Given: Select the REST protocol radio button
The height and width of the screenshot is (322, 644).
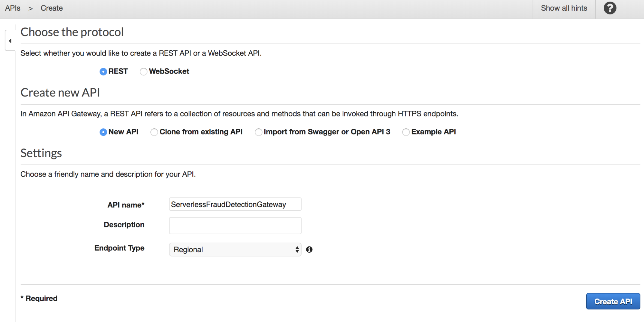Looking at the screenshot, I should pyautogui.click(x=103, y=72).
